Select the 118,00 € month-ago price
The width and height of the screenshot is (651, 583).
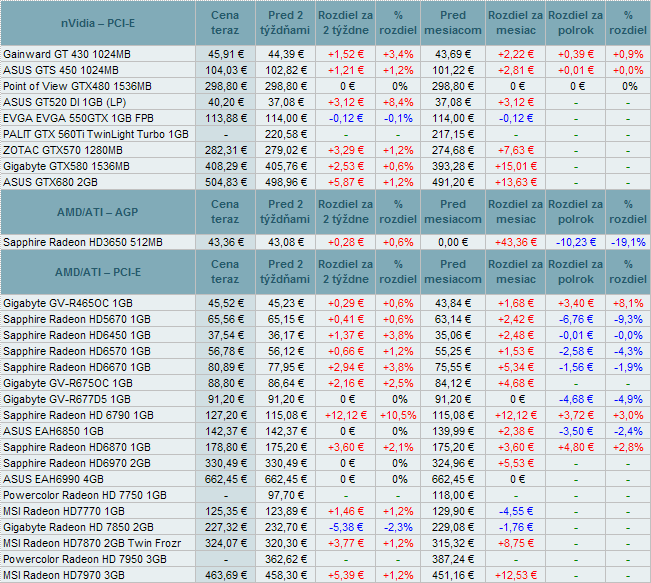(x=453, y=495)
